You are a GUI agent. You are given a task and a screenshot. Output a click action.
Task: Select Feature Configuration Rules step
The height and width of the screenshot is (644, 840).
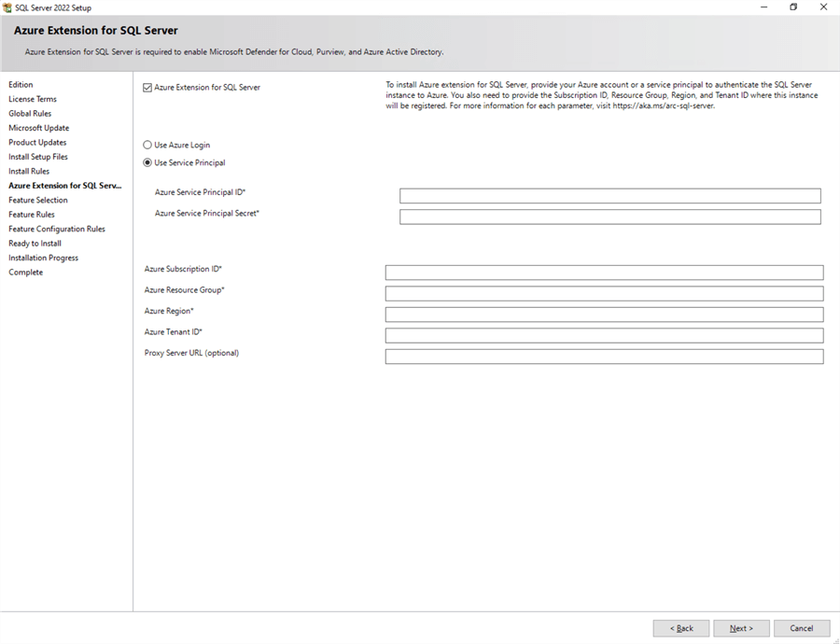pos(57,229)
